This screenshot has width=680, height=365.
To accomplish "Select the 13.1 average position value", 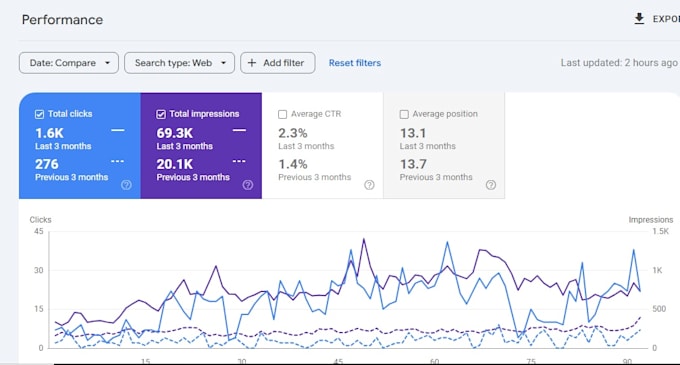I will [413, 133].
